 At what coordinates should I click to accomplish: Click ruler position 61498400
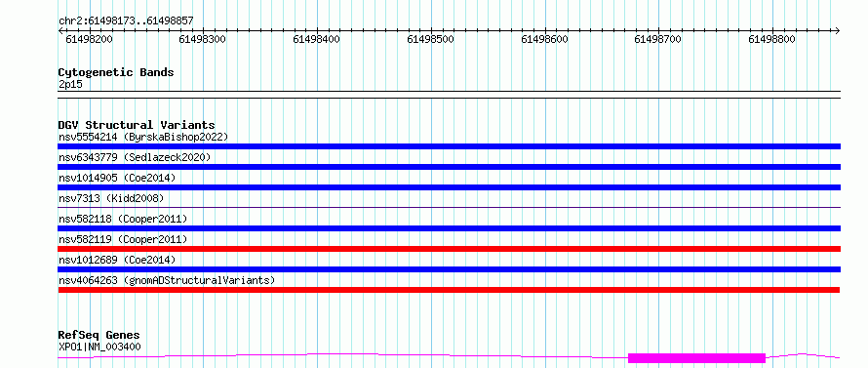click(317, 39)
